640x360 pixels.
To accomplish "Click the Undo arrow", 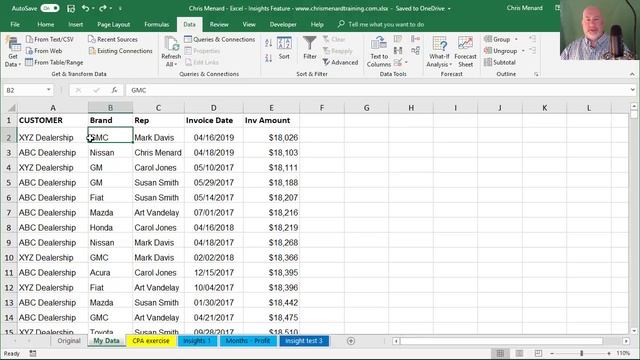I will tap(85, 8).
